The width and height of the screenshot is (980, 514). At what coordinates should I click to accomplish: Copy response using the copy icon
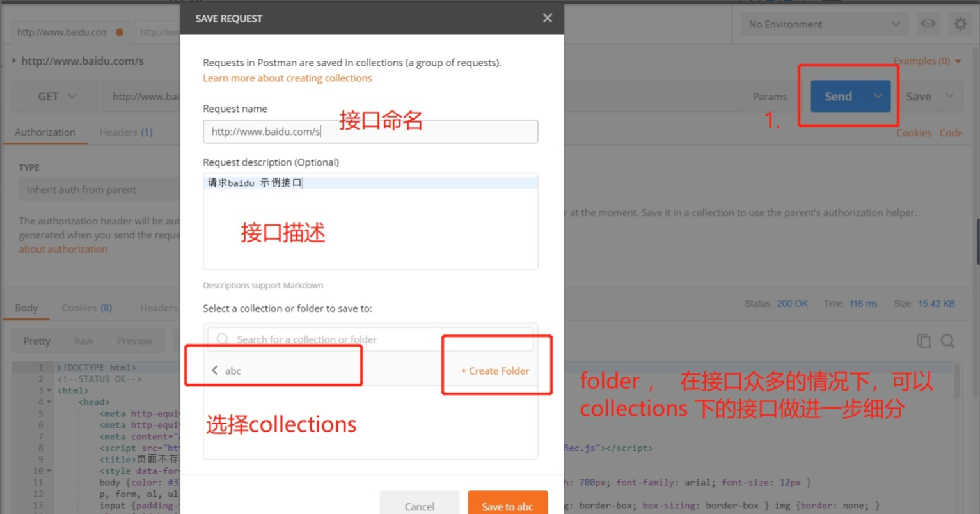coord(923,341)
